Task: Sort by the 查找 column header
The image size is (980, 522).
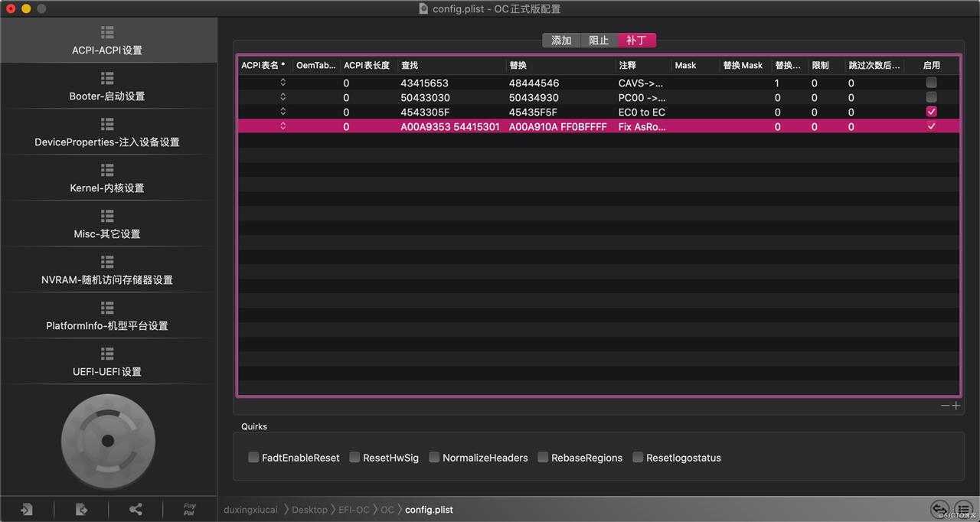Action: [x=451, y=66]
